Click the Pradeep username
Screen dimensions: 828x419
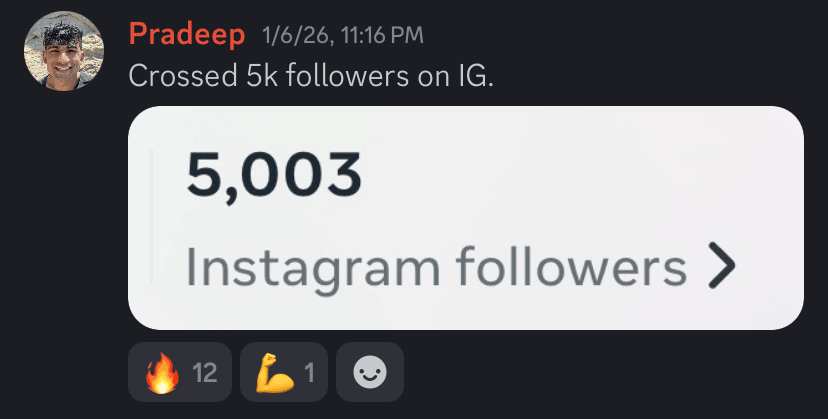click(186, 35)
